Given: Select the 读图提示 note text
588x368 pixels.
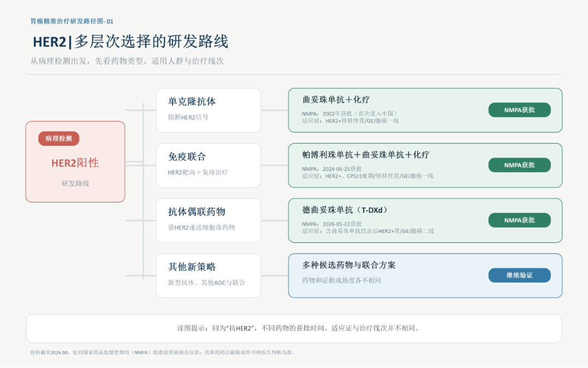Looking at the screenshot, I should click(299, 328).
